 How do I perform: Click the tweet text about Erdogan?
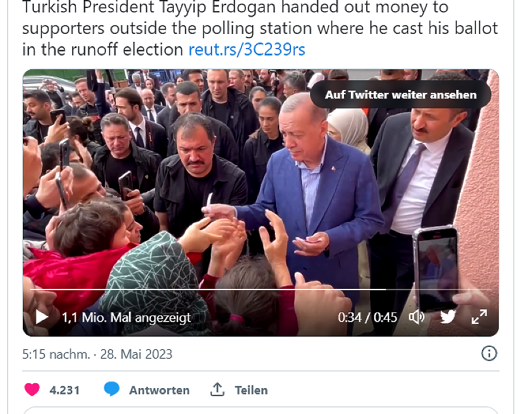coord(260,28)
